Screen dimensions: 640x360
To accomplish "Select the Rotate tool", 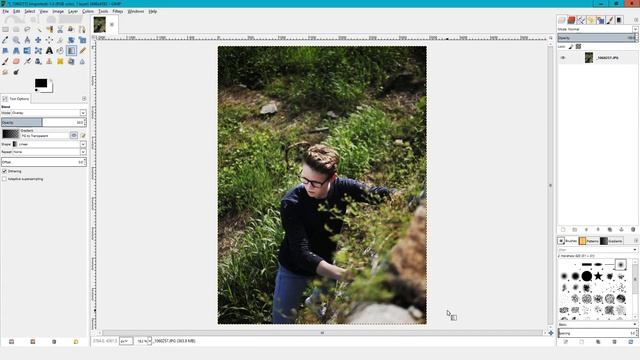I will (x=71, y=40).
